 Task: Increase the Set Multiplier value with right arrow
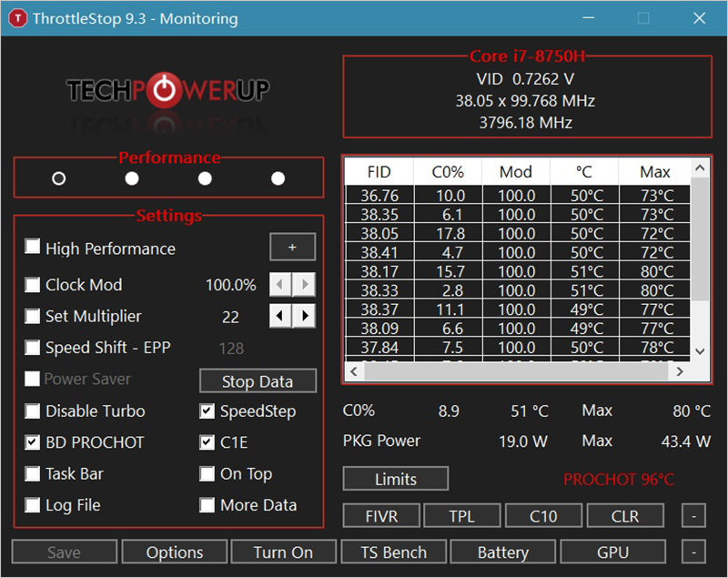[305, 316]
